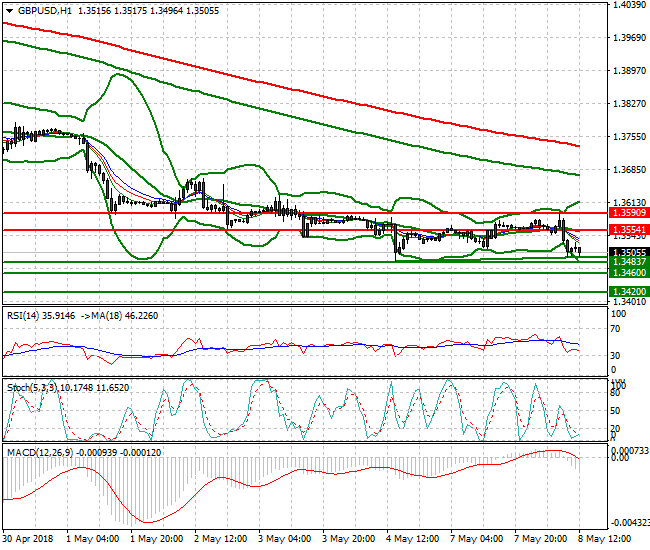
Task: Click the Stoch(5,3,3) indicator label
Action: pos(33,388)
